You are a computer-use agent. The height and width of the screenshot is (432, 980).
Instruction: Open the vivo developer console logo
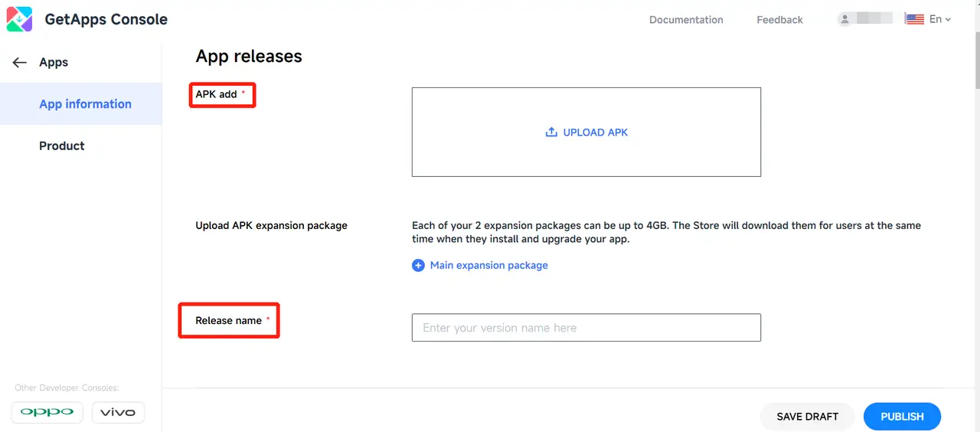[x=118, y=412]
